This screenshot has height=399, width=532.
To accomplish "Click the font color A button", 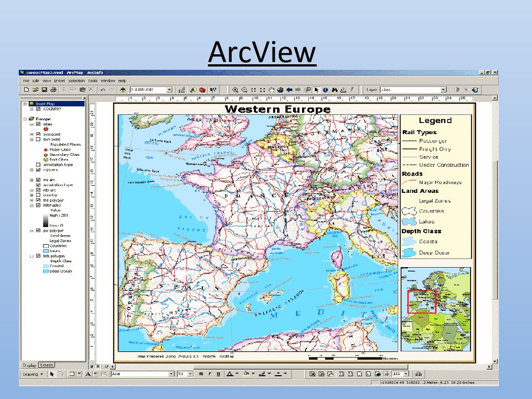I will point(229,374).
